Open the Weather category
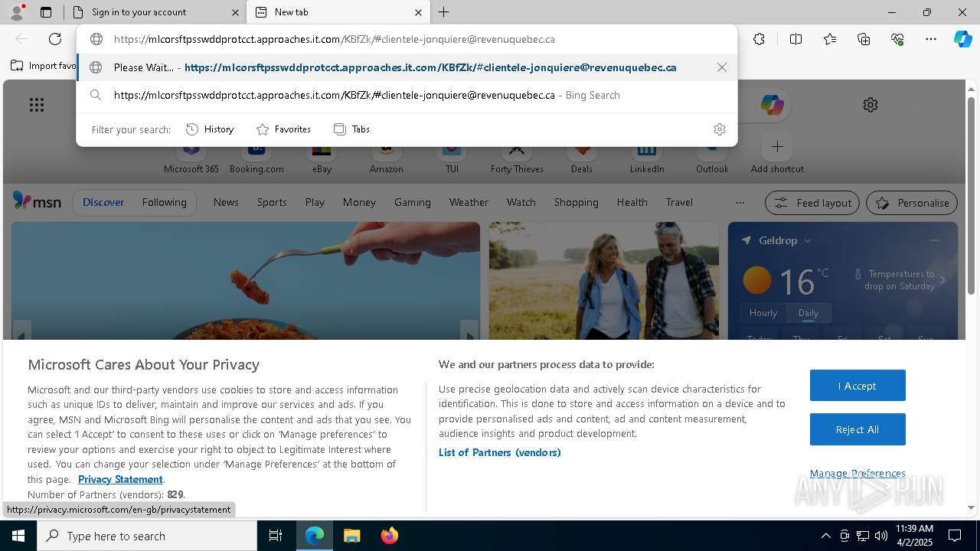980x551 pixels. click(469, 202)
